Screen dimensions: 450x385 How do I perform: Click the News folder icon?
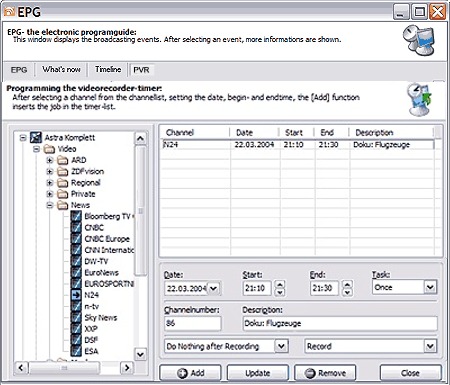(63, 205)
